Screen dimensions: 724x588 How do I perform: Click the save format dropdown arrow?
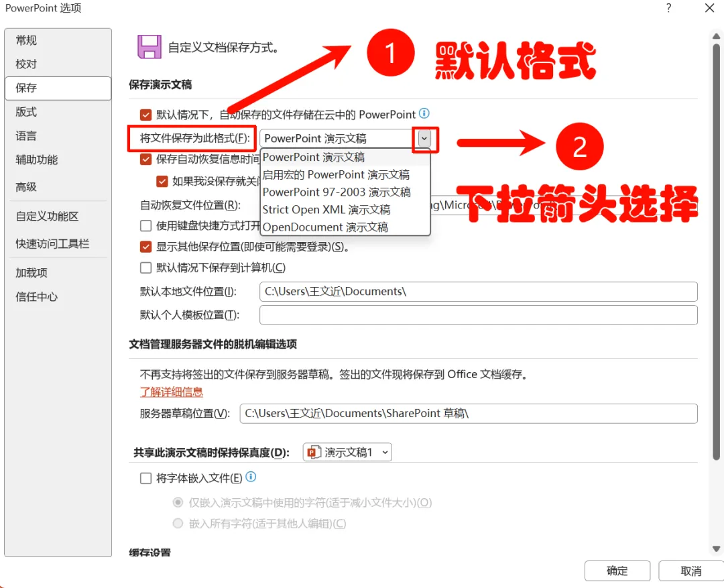424,138
